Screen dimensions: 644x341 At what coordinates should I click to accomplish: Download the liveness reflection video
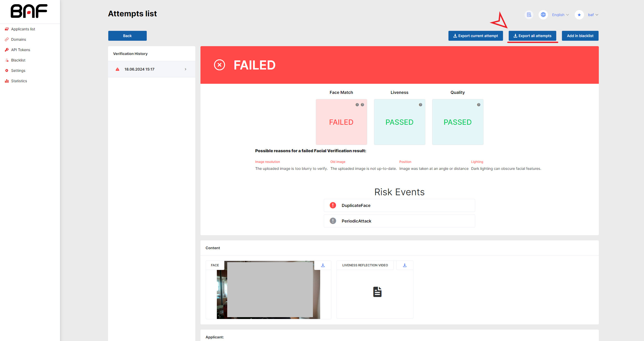[x=405, y=265]
